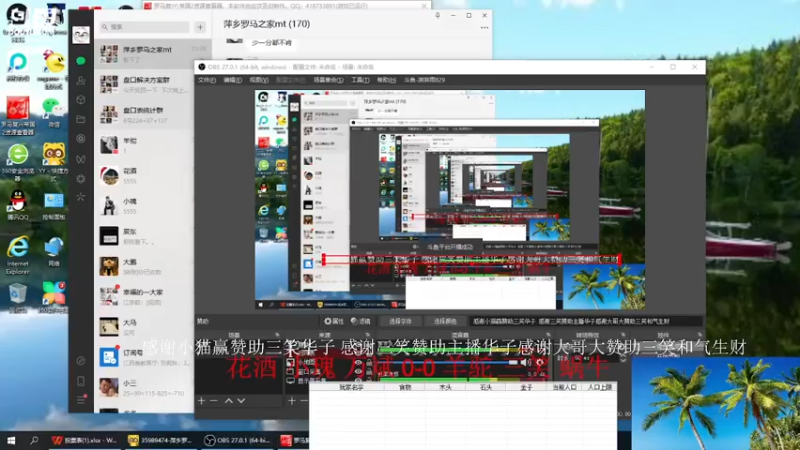The height and width of the screenshot is (450, 800).
Task: Click 人口上限 column header in white table
Action: 599,387
